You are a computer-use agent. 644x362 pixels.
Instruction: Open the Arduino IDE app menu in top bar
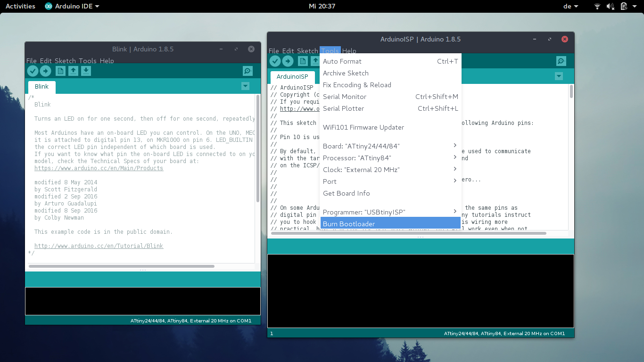tap(72, 6)
